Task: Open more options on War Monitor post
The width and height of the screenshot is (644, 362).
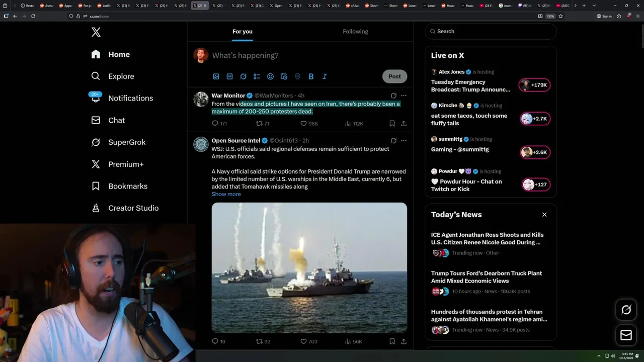Action: coord(404,96)
